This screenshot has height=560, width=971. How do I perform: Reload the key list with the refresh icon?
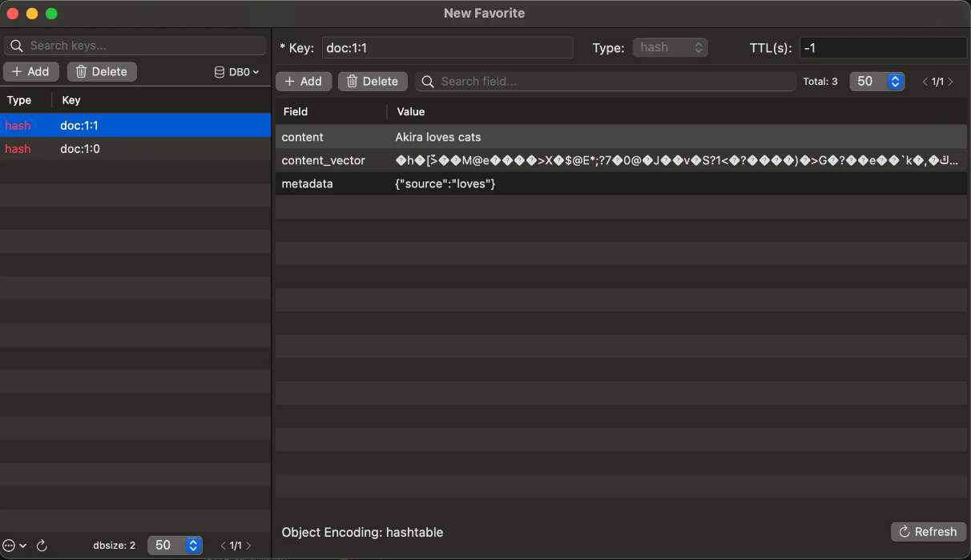click(x=42, y=545)
